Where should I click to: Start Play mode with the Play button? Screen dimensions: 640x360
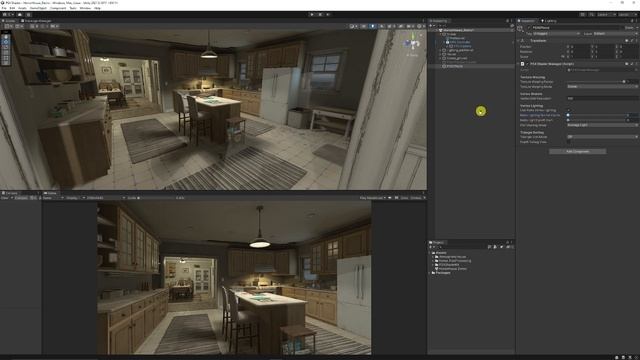[x=312, y=15]
